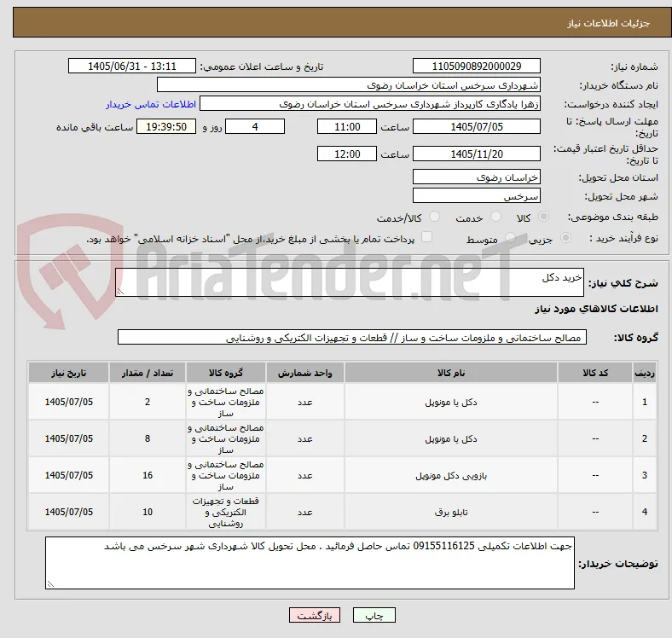Click the چاپ print button
Viewport: 672px width, 638px height.
click(x=374, y=615)
